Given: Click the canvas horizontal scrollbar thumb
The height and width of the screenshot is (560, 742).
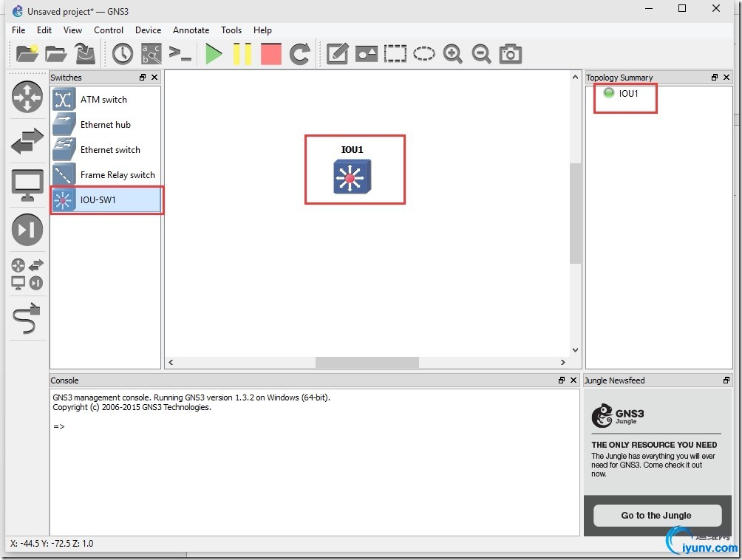Looking at the screenshot, I should (x=367, y=362).
